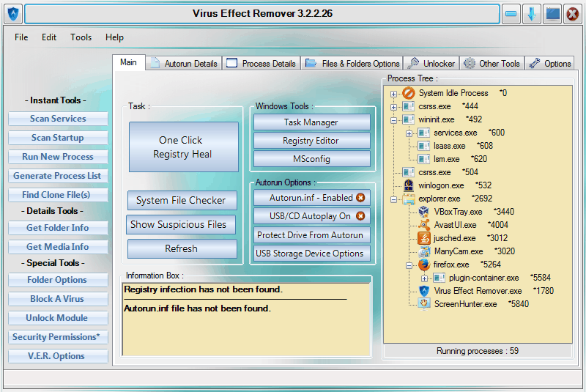Click Scan Services in Instant Tools
The width and height of the screenshot is (586, 392).
point(58,119)
